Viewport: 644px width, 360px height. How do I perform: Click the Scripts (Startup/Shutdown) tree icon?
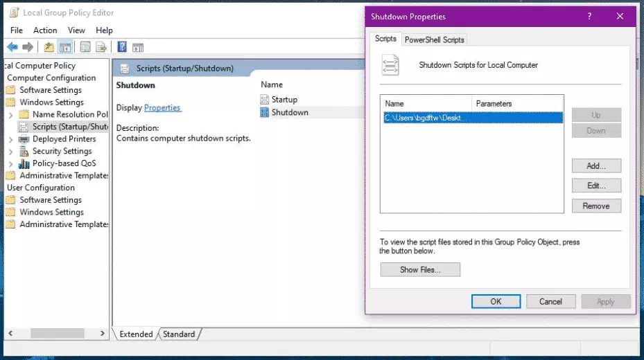pyautogui.click(x=24, y=127)
